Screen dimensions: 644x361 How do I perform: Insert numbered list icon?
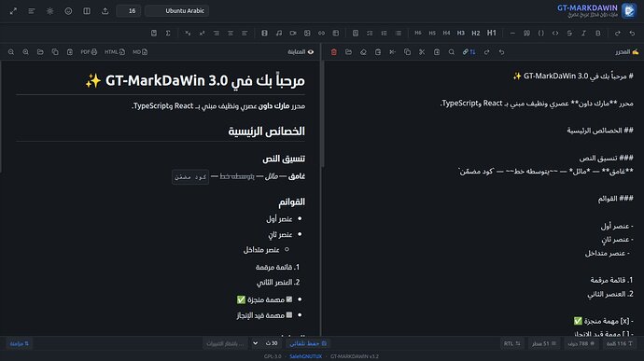click(384, 33)
